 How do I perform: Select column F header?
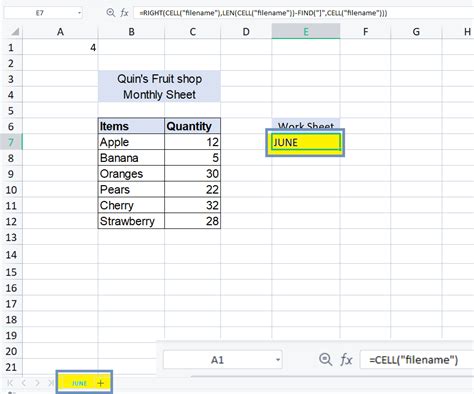pos(365,32)
